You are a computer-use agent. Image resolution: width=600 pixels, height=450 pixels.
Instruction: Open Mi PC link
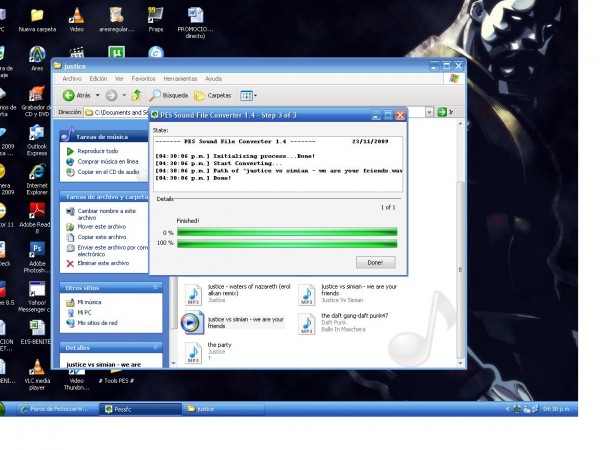(x=85, y=313)
